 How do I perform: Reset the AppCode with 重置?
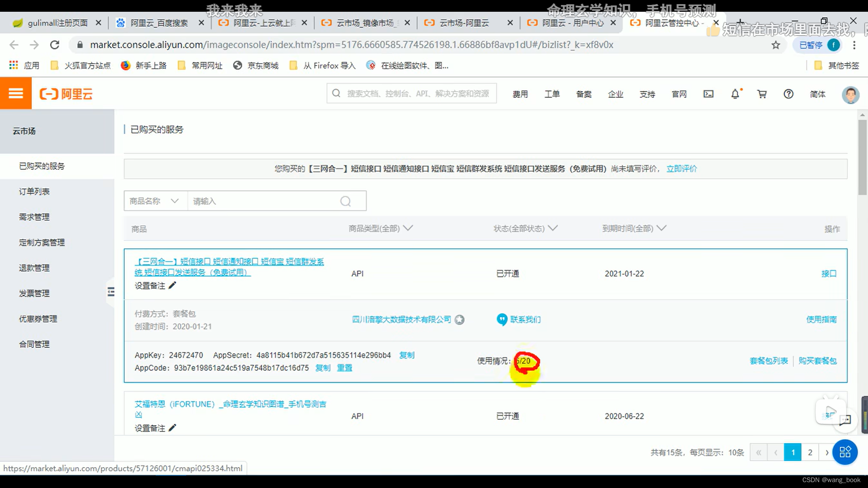click(344, 368)
